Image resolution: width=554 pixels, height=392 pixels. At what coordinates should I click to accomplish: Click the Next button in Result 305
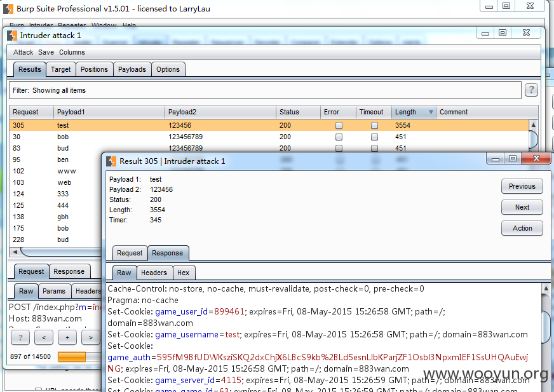[x=522, y=207]
